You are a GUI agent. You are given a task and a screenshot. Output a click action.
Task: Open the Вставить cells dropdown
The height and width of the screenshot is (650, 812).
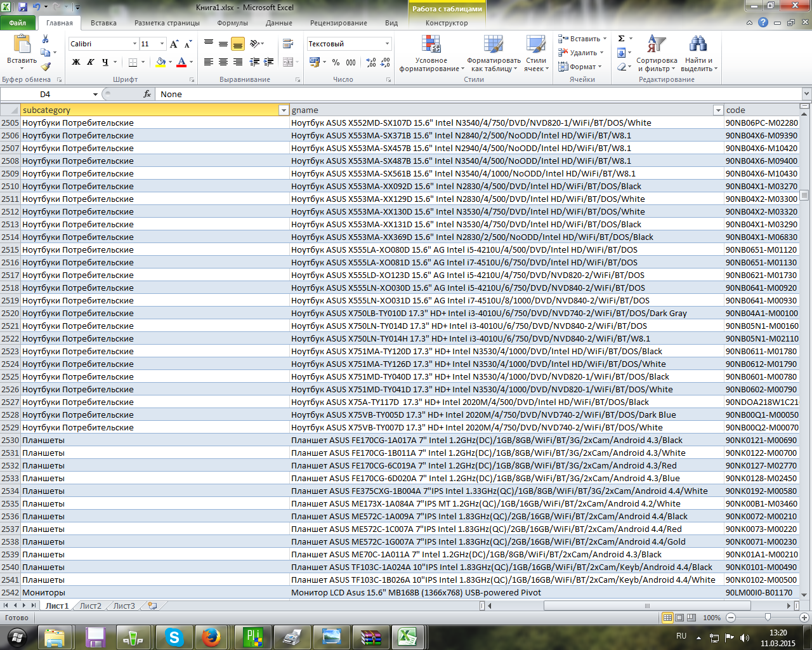click(605, 39)
